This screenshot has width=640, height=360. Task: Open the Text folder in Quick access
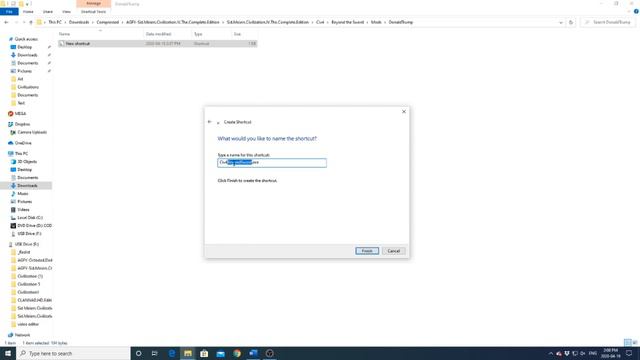click(x=21, y=103)
